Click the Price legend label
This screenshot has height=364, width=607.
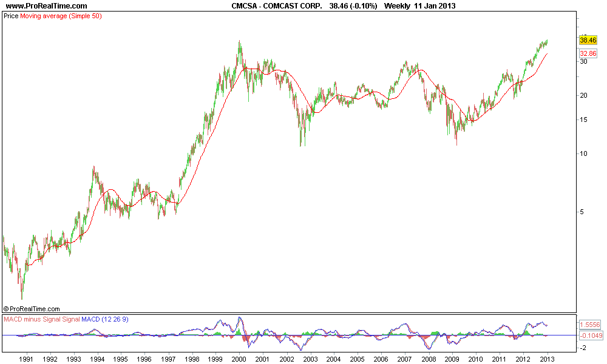pos(11,16)
